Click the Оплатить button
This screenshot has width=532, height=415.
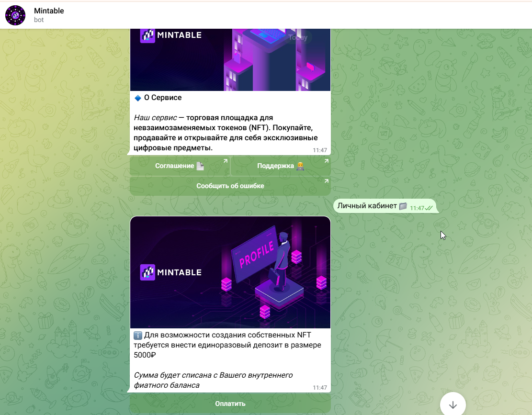click(230, 404)
